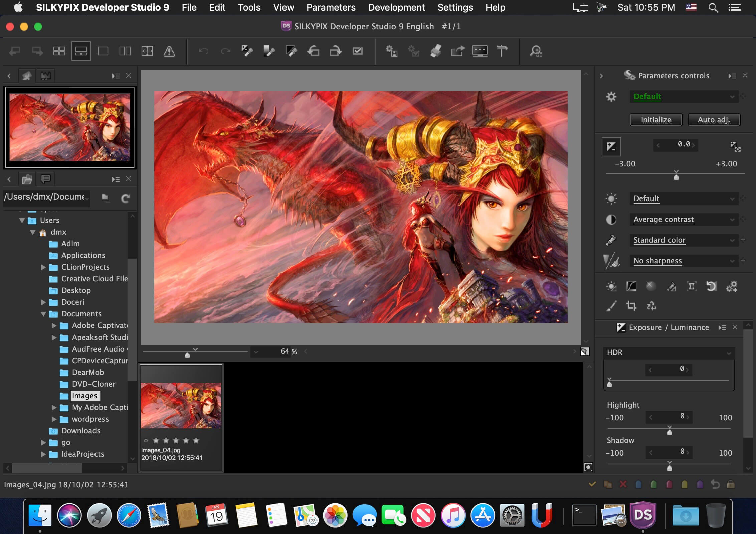This screenshot has width=756, height=534.
Task: Open the Development menu
Action: [x=396, y=7]
